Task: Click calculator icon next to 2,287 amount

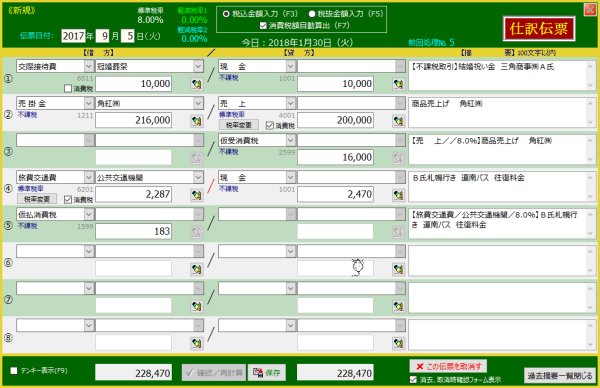Action: click(x=197, y=195)
